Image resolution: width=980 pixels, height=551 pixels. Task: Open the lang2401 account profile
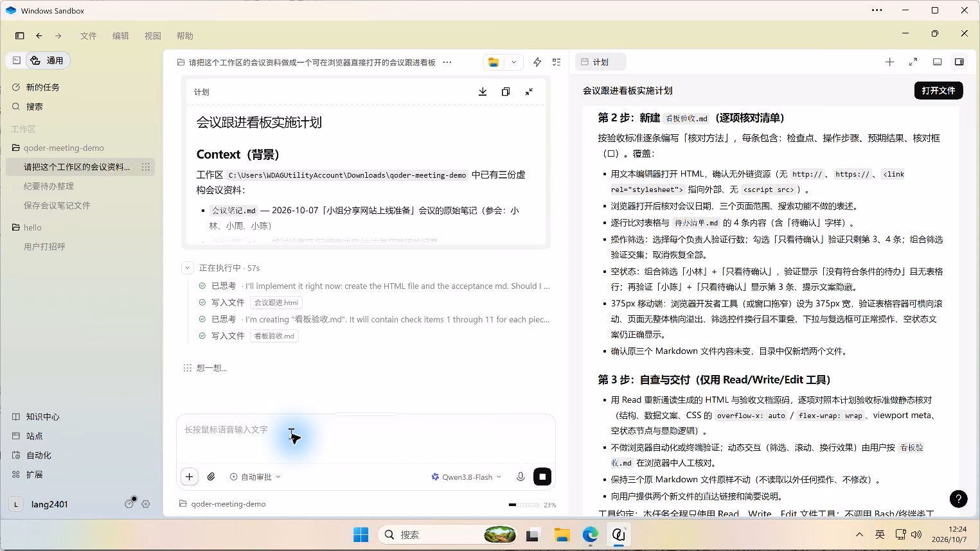coord(39,504)
